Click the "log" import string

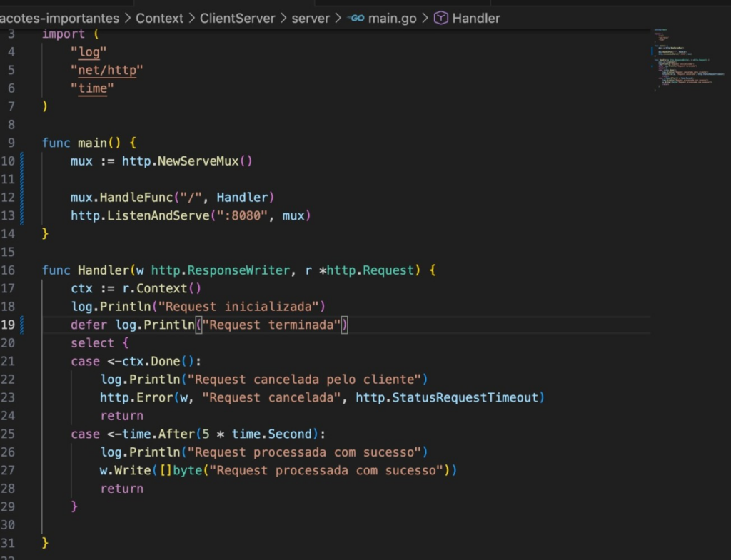[x=89, y=51]
